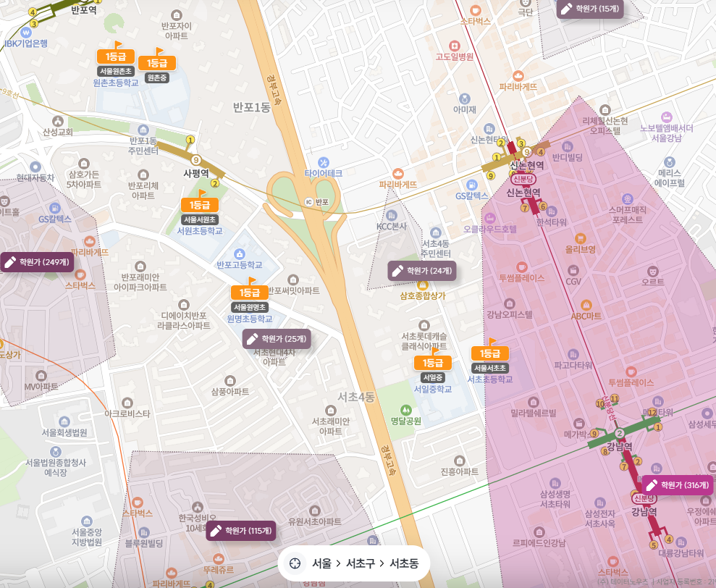Click the 서원초등학교 school name label
Image resolution: width=716 pixels, height=588 pixels.
[200, 231]
